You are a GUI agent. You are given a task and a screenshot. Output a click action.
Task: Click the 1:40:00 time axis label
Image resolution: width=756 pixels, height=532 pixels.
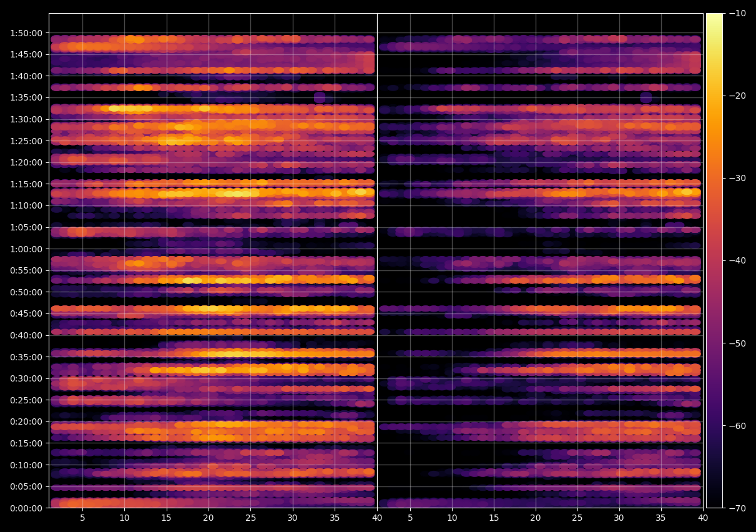click(26, 76)
